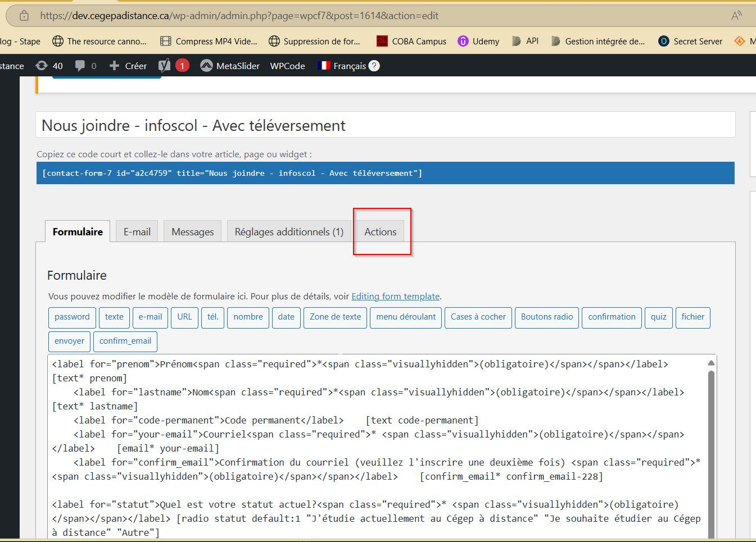Insert a Cases à cocher tag
Screen dimensions: 756x542
click(478, 317)
